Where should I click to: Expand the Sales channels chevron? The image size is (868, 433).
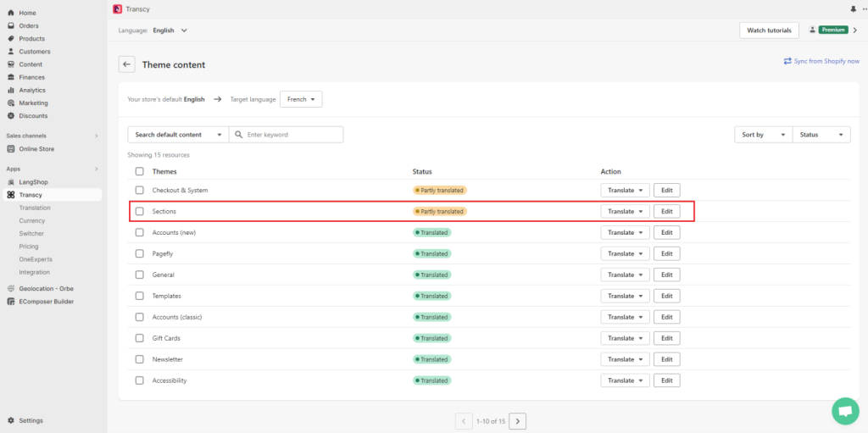pos(97,136)
